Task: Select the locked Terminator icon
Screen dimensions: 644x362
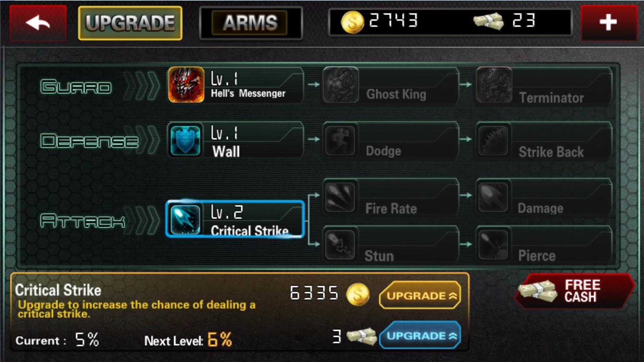Action: click(x=494, y=84)
